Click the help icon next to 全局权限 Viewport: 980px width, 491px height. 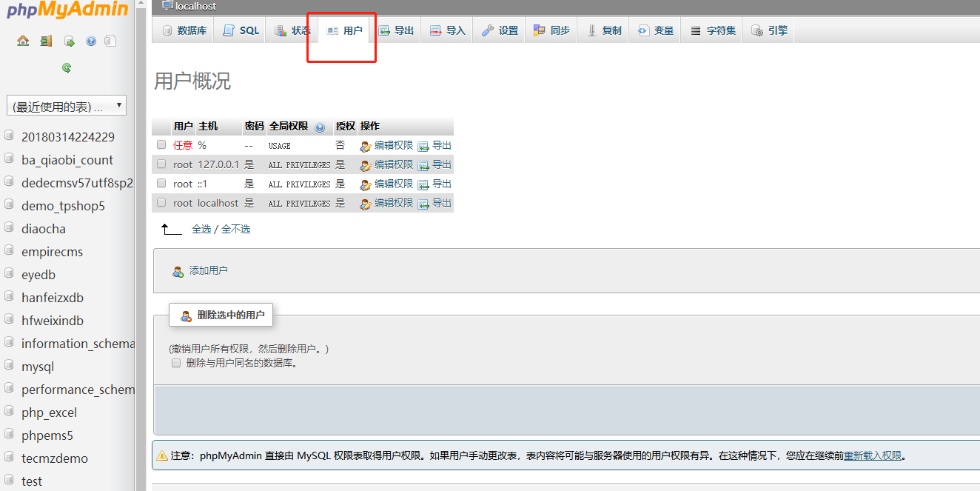(x=320, y=127)
